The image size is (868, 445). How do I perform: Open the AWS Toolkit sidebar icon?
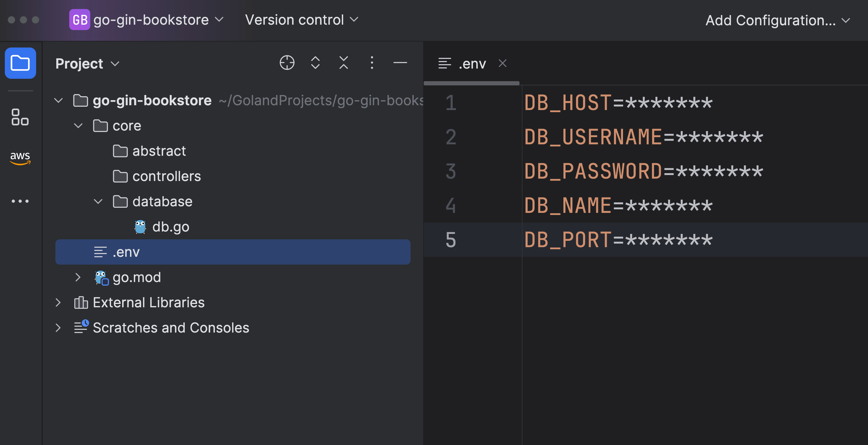point(20,158)
